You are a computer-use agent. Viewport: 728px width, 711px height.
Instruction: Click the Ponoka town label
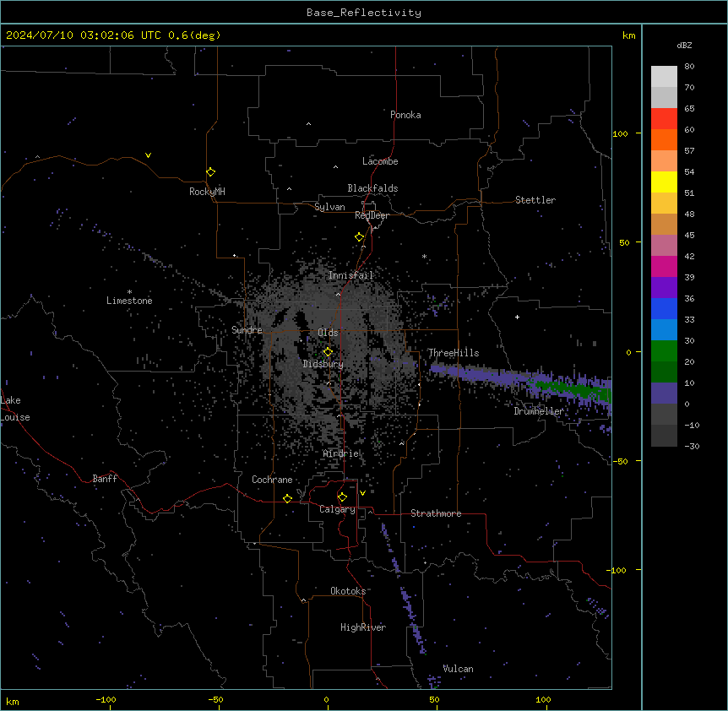pos(405,115)
